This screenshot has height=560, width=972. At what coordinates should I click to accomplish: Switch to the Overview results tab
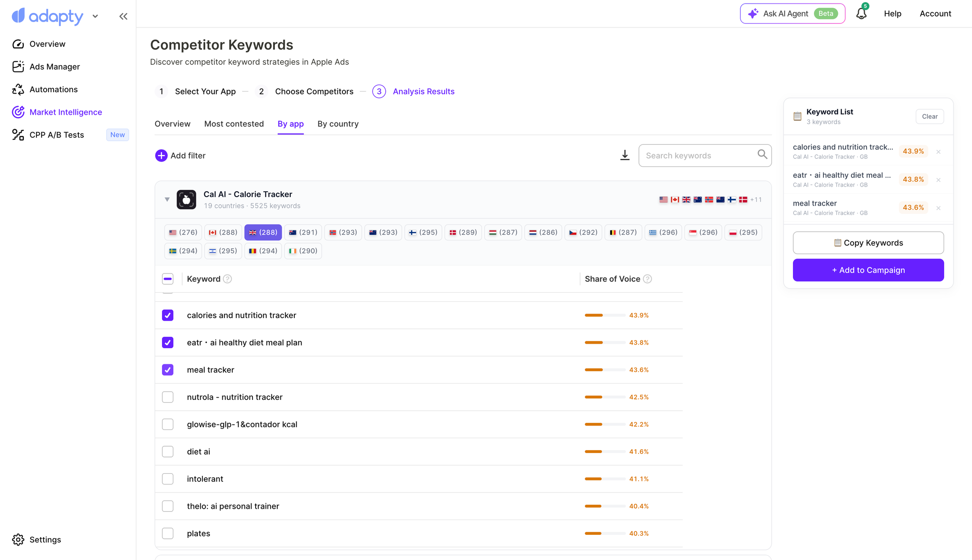(x=172, y=124)
